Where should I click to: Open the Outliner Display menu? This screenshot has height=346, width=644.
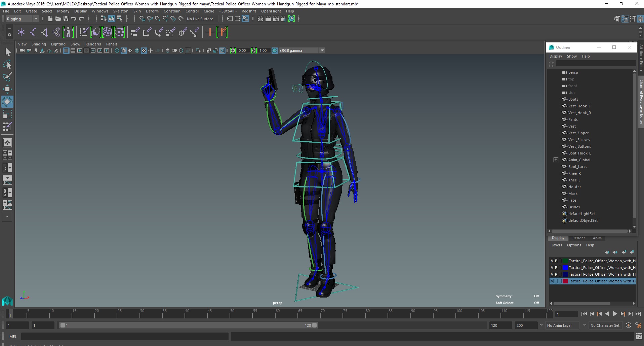coord(556,56)
